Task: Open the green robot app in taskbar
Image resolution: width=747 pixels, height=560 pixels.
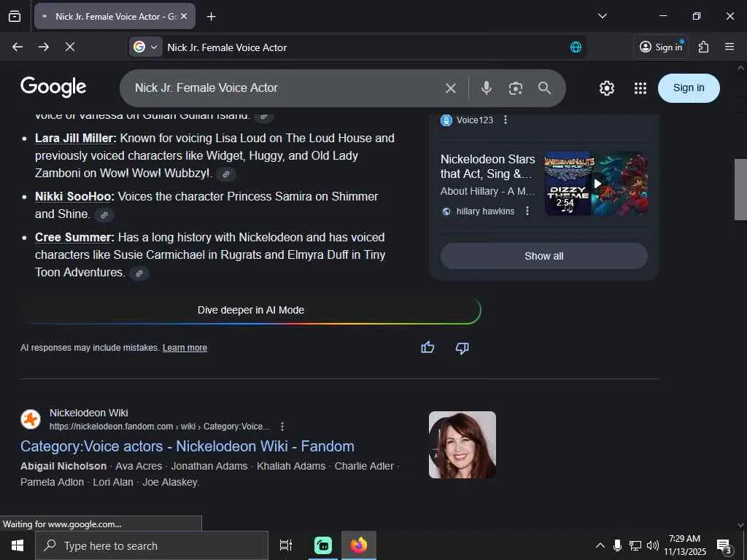Action: click(323, 545)
